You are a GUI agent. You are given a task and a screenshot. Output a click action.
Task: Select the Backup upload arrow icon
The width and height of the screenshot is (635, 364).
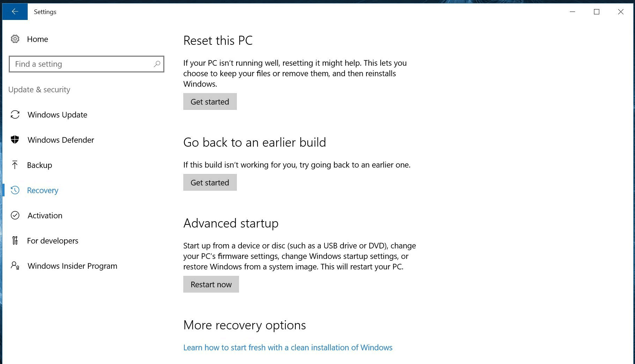[15, 165]
